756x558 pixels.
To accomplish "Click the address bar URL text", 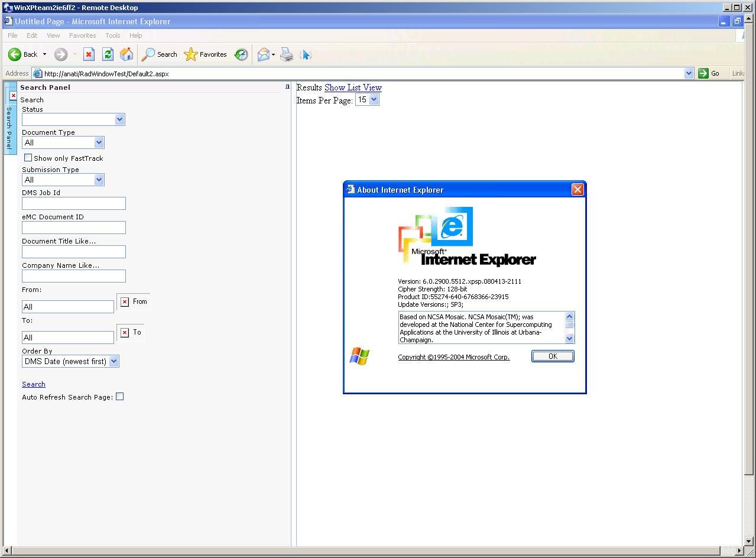I will pyautogui.click(x=106, y=74).
